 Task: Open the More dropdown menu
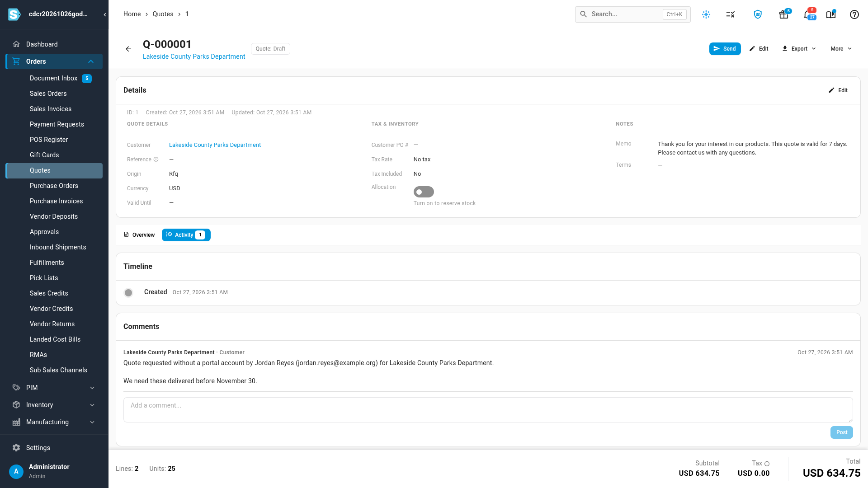pyautogui.click(x=841, y=49)
